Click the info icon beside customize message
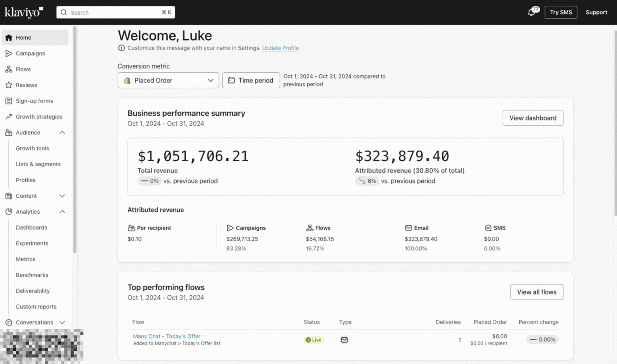The image size is (617, 364). (122, 48)
